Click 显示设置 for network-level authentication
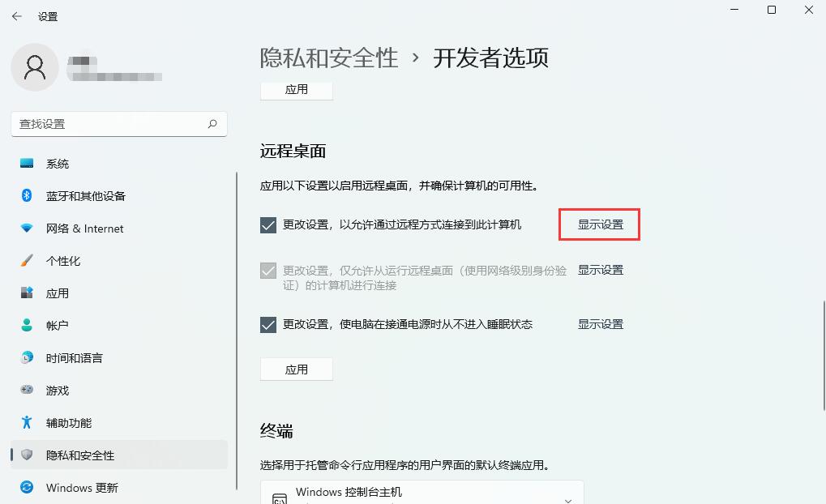This screenshot has height=504, width=826. click(601, 270)
